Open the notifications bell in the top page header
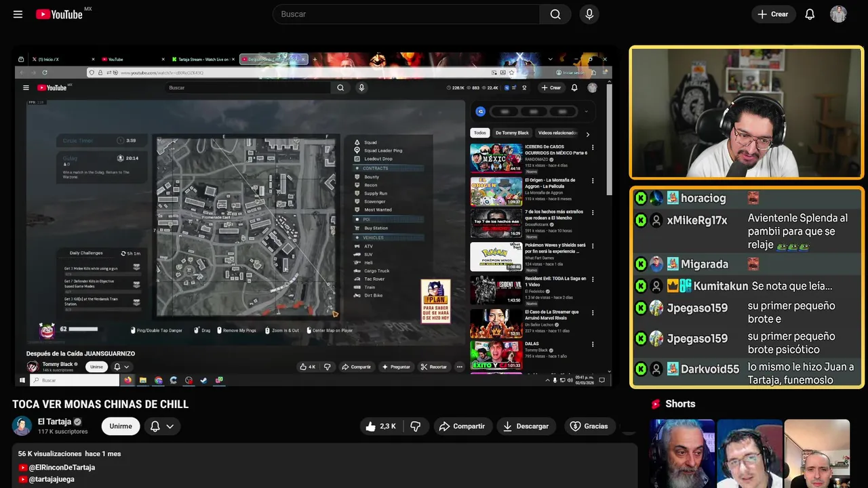The width and height of the screenshot is (868, 488). (x=810, y=14)
